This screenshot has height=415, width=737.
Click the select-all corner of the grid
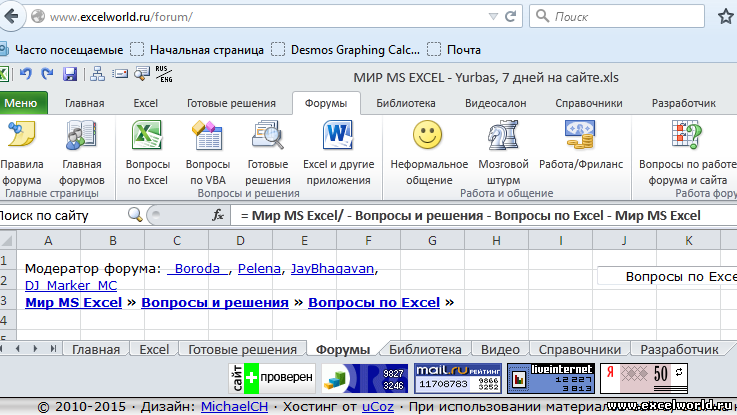pyautogui.click(x=7, y=241)
